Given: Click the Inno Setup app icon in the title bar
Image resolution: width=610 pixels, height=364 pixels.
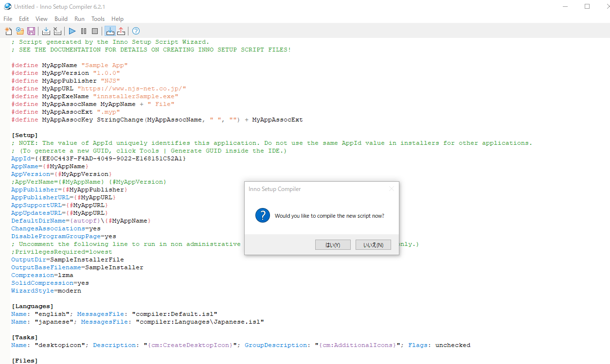Looking at the screenshot, I should [x=8, y=7].
